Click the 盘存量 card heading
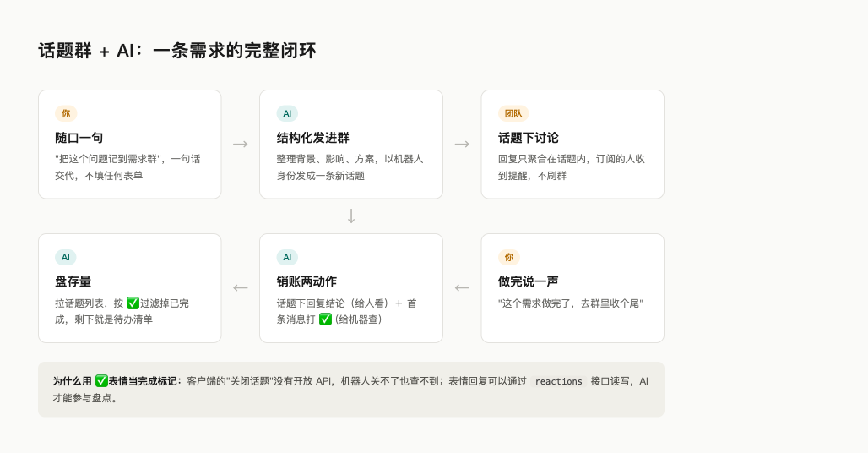Image resolution: width=868 pixels, height=453 pixels. (73, 281)
